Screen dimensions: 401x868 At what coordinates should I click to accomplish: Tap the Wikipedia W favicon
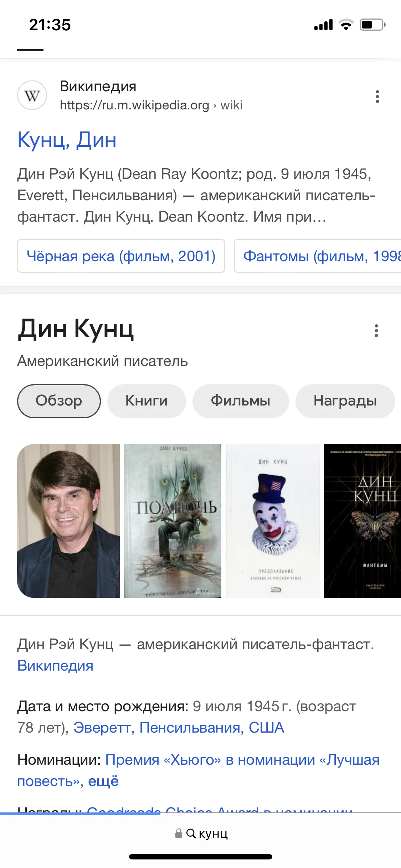pos(32,95)
